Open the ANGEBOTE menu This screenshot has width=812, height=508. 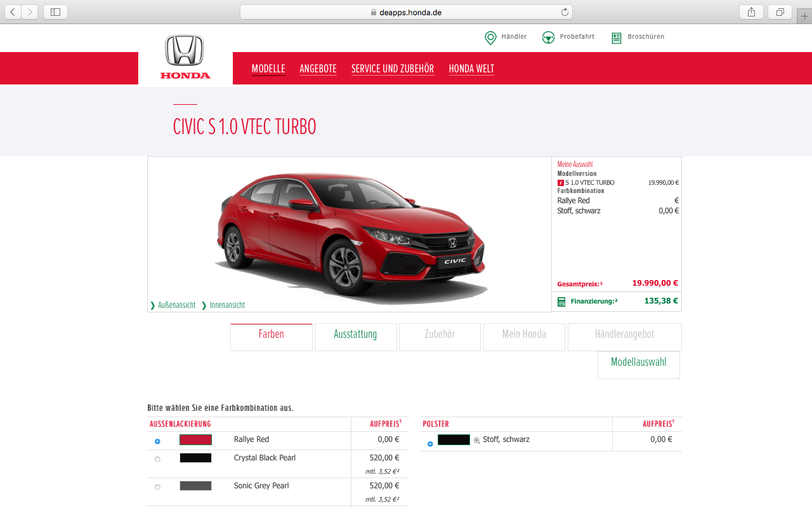(318, 69)
